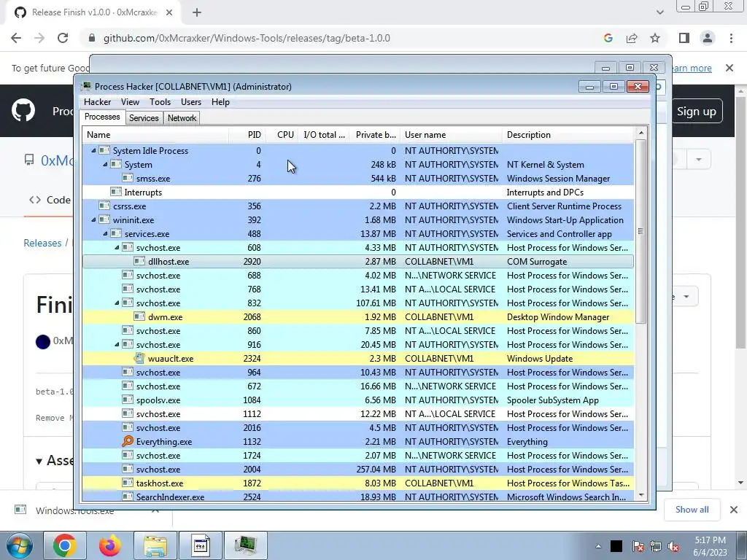747x560 pixels.
Task: Sort by the User name column header
Action: (x=451, y=135)
